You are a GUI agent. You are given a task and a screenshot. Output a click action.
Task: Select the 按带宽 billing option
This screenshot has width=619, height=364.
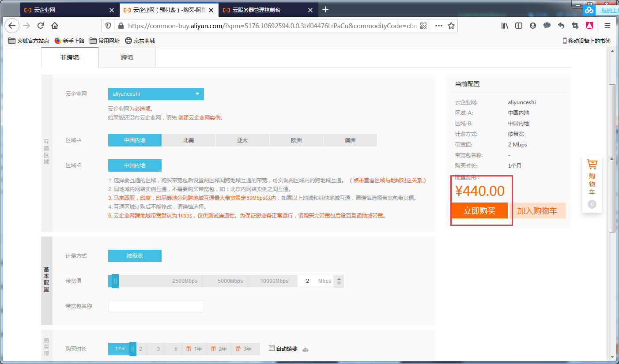point(135,255)
